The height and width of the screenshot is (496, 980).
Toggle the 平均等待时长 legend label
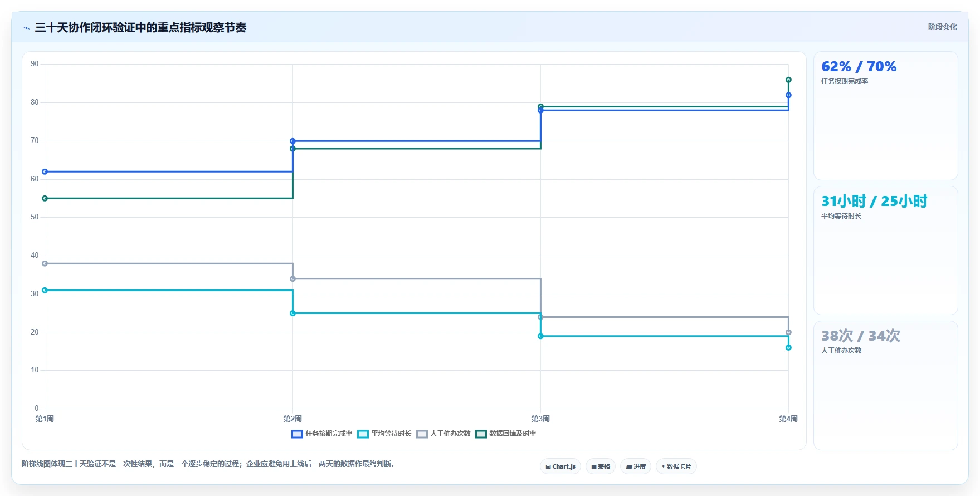391,434
